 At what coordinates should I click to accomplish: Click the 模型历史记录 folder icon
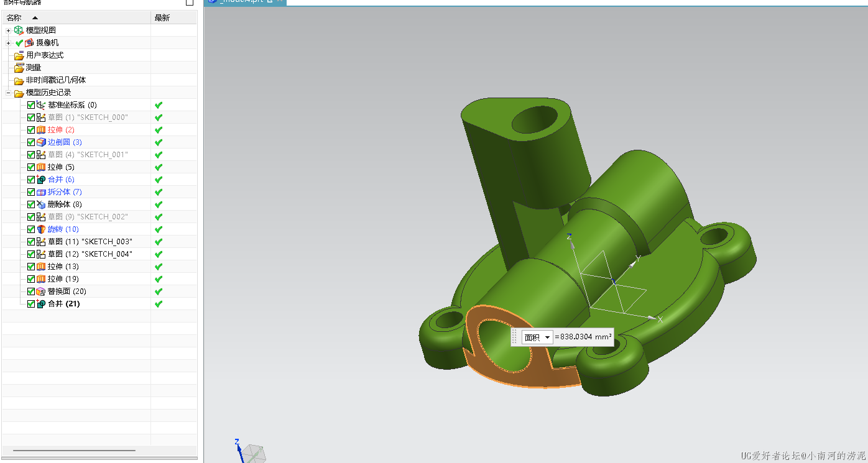click(19, 93)
